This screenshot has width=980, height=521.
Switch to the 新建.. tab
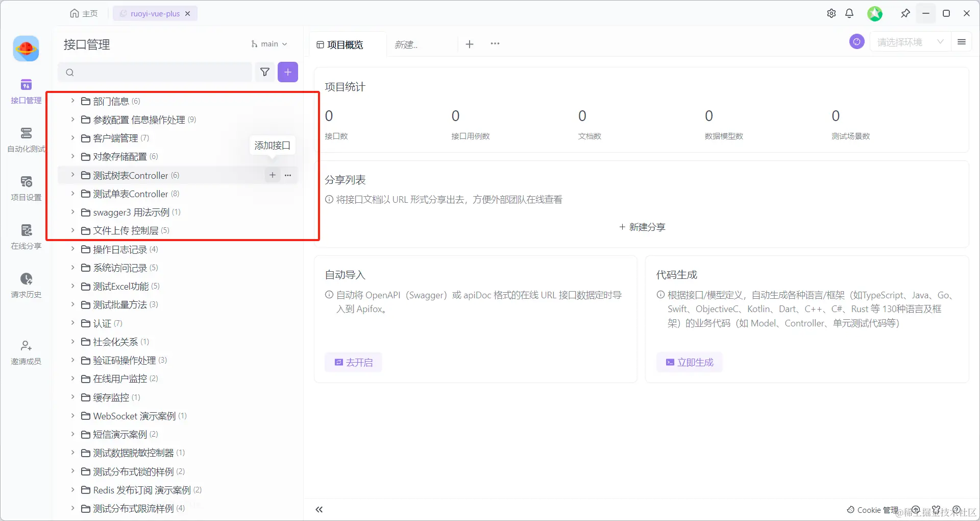(x=406, y=44)
